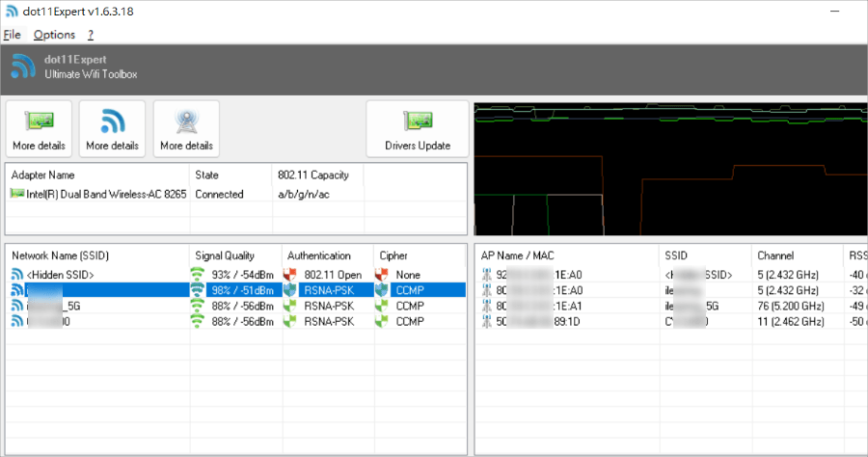Click the dot11Expert title bar app icon
The image size is (868, 457).
[x=11, y=11]
